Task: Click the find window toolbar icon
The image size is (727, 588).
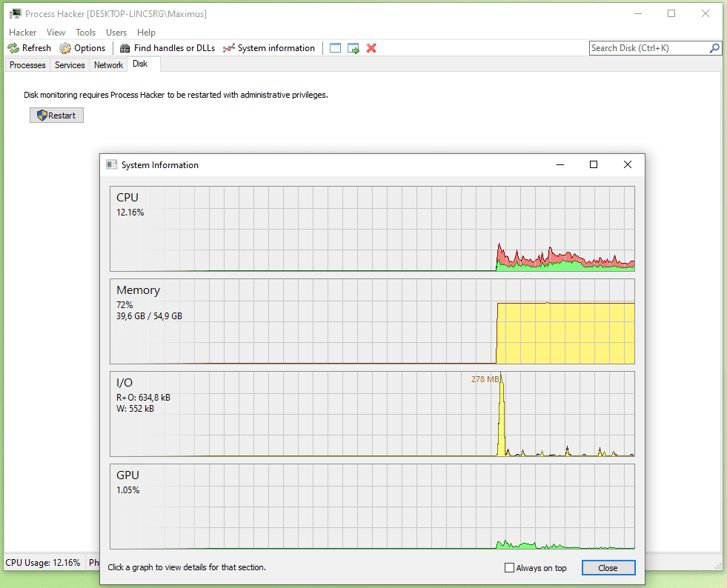Action: (x=335, y=48)
